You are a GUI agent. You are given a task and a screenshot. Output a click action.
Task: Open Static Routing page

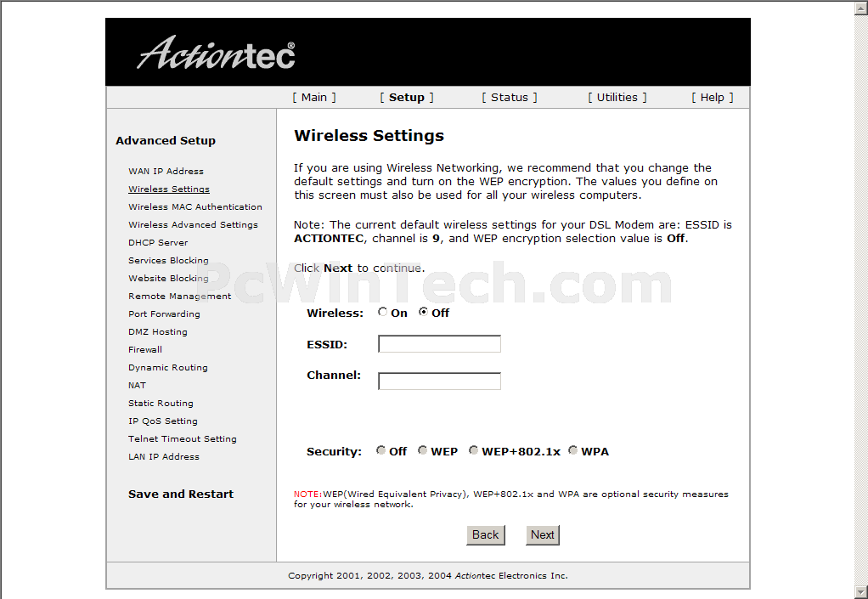(161, 403)
